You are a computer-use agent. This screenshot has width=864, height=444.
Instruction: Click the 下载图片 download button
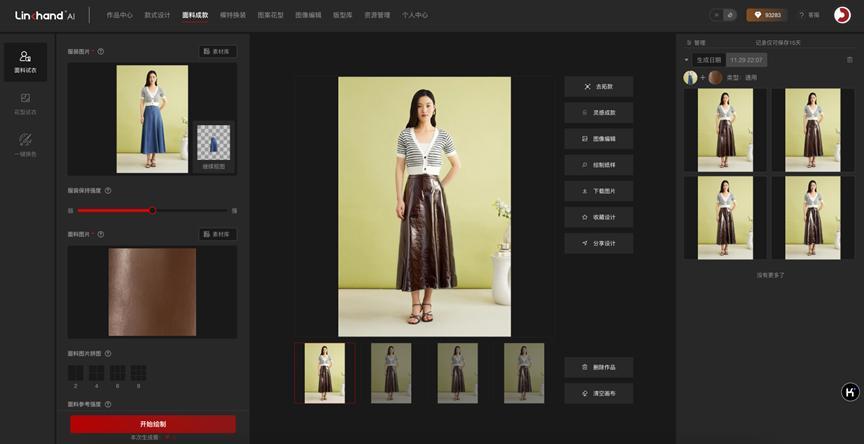pyautogui.click(x=598, y=191)
